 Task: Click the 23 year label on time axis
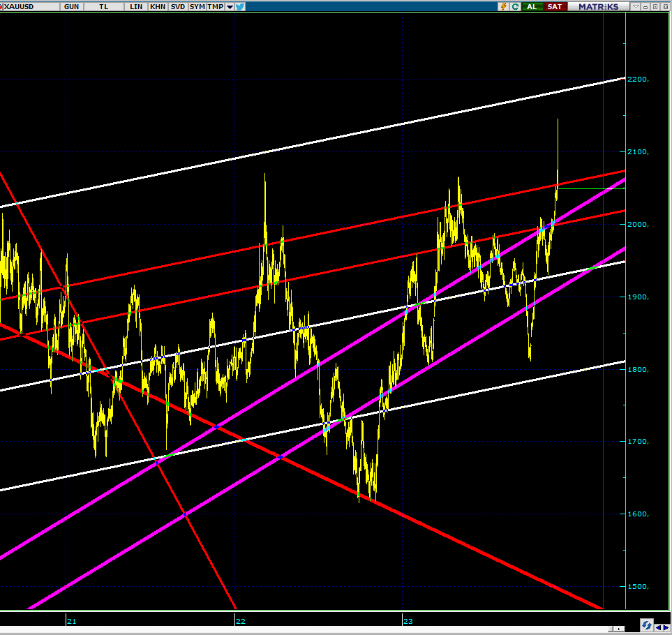(x=408, y=621)
